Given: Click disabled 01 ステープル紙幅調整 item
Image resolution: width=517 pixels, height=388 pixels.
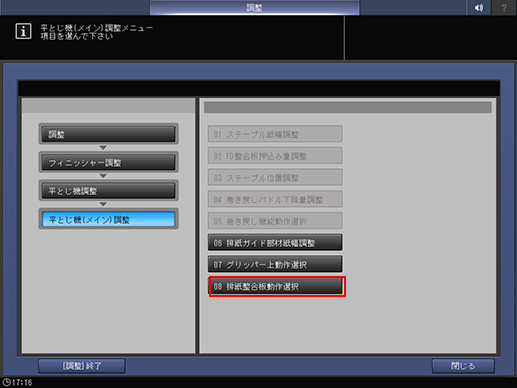Looking at the screenshot, I should point(275,134).
